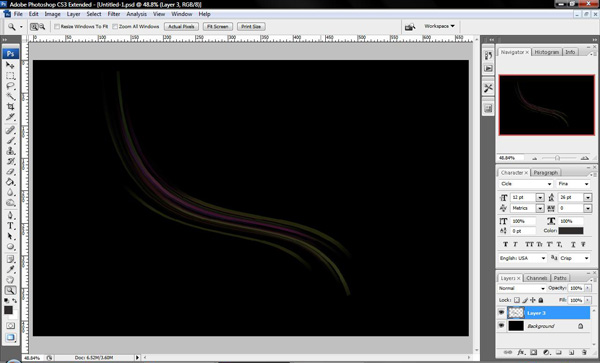Open the Workspace dropdown
The height and width of the screenshot is (363, 600).
439,26
